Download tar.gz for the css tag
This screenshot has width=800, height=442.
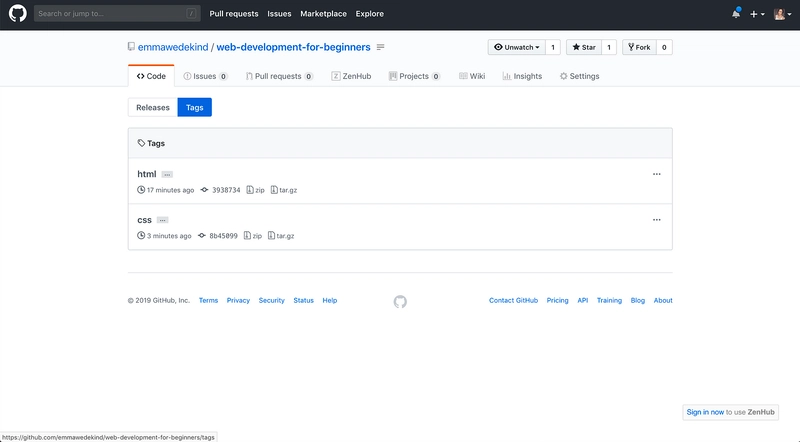(281, 236)
